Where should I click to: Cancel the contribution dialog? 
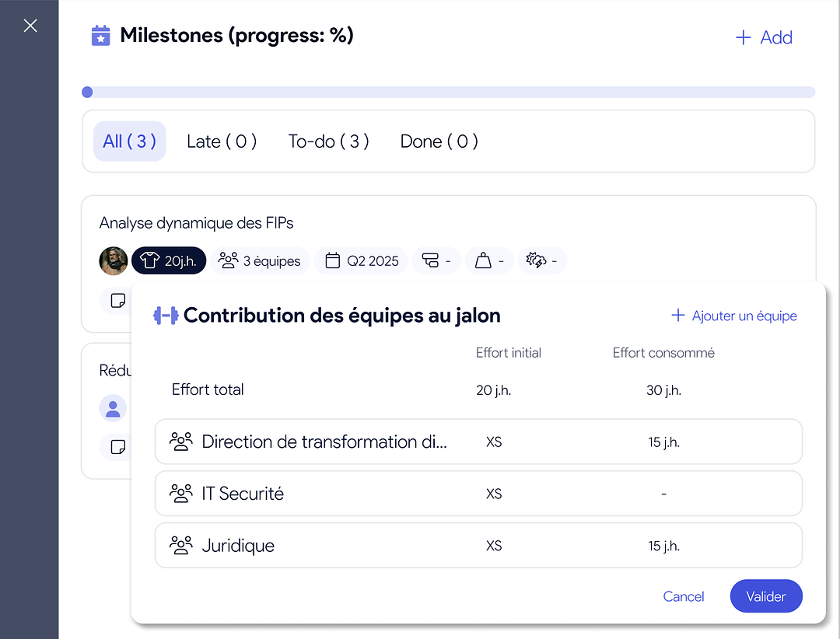click(x=683, y=596)
